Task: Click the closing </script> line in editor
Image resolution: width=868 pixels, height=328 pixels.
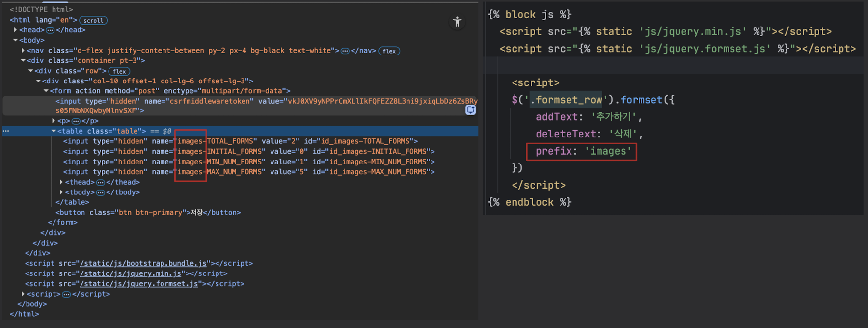Action: click(539, 186)
